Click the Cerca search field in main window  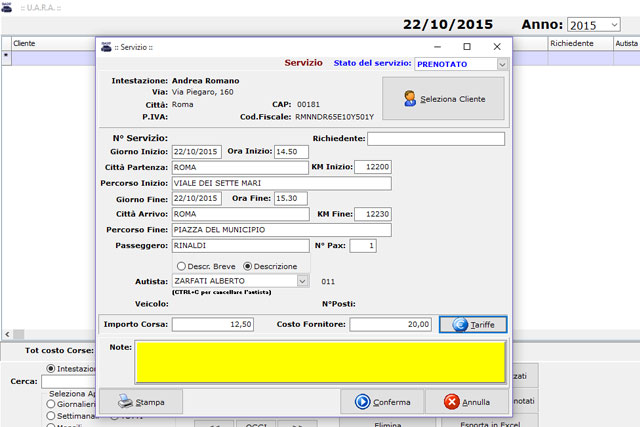pos(69,382)
